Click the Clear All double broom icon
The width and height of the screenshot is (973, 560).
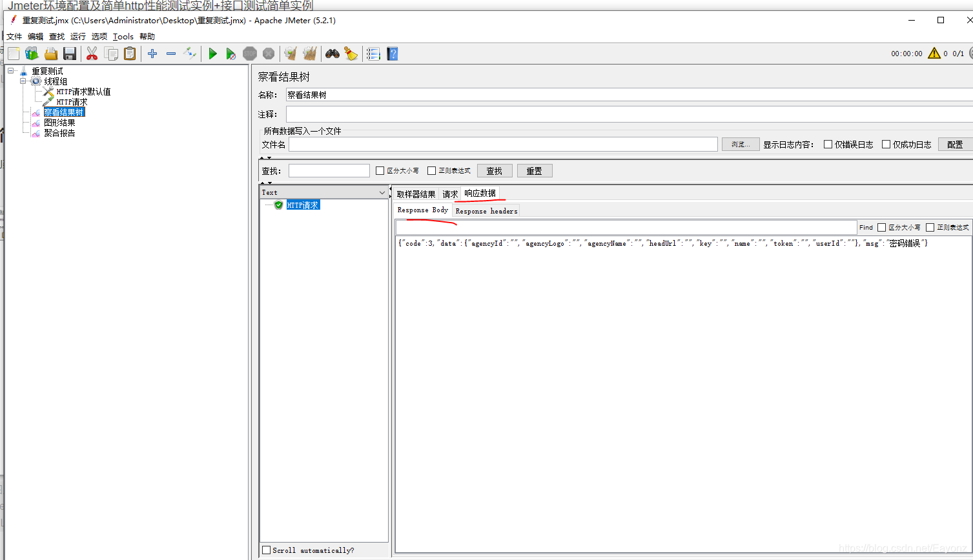coord(310,54)
